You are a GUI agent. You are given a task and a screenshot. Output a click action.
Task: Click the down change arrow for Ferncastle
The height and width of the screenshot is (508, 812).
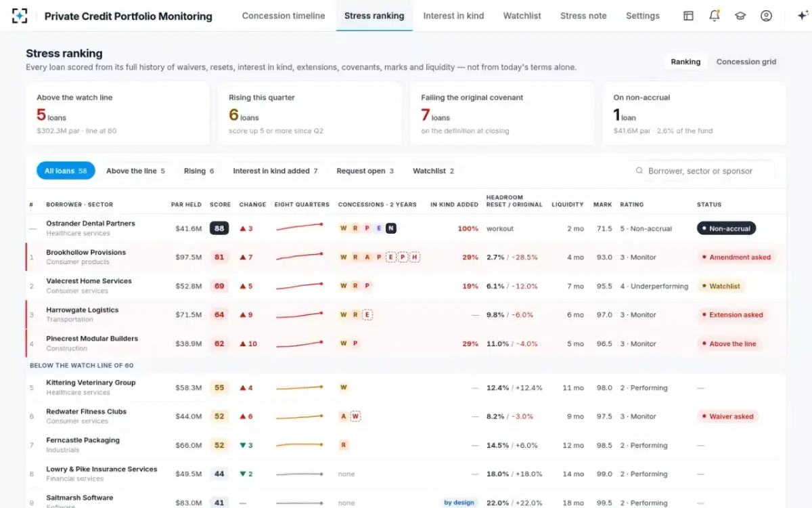click(x=243, y=445)
